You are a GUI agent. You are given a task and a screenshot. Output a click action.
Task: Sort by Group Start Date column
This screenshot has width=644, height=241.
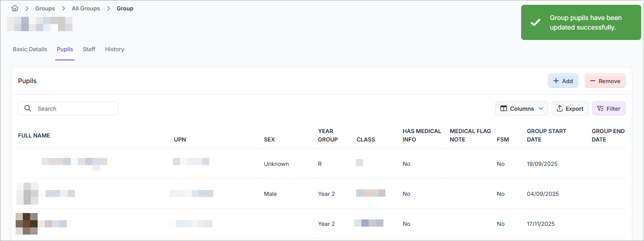point(546,135)
